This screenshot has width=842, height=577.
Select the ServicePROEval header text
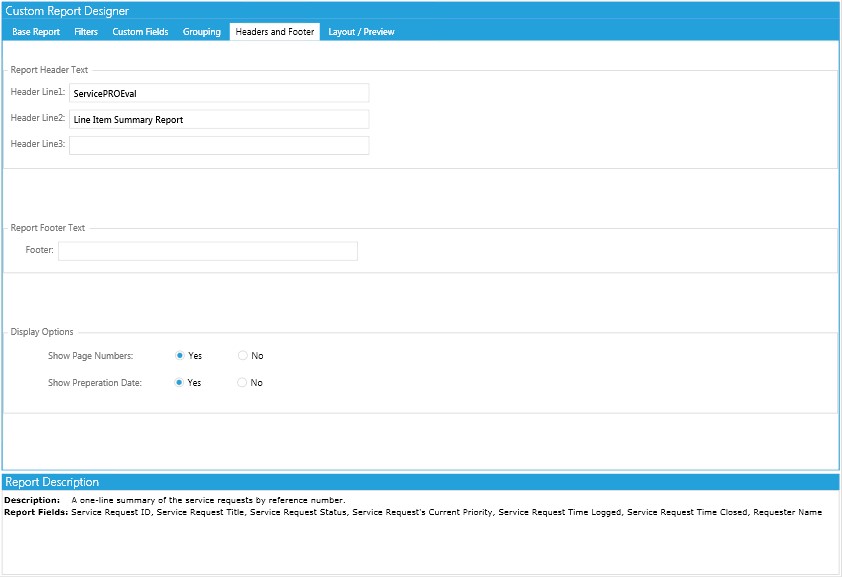[105, 93]
